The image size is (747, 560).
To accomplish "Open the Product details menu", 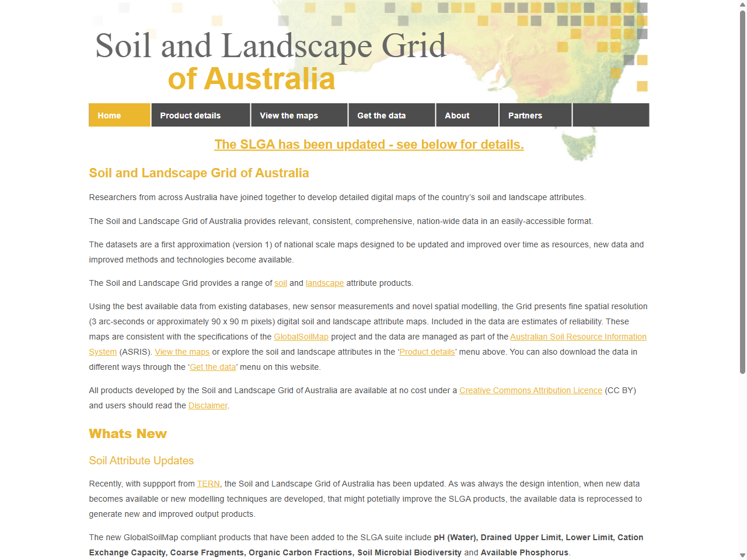I will [191, 115].
